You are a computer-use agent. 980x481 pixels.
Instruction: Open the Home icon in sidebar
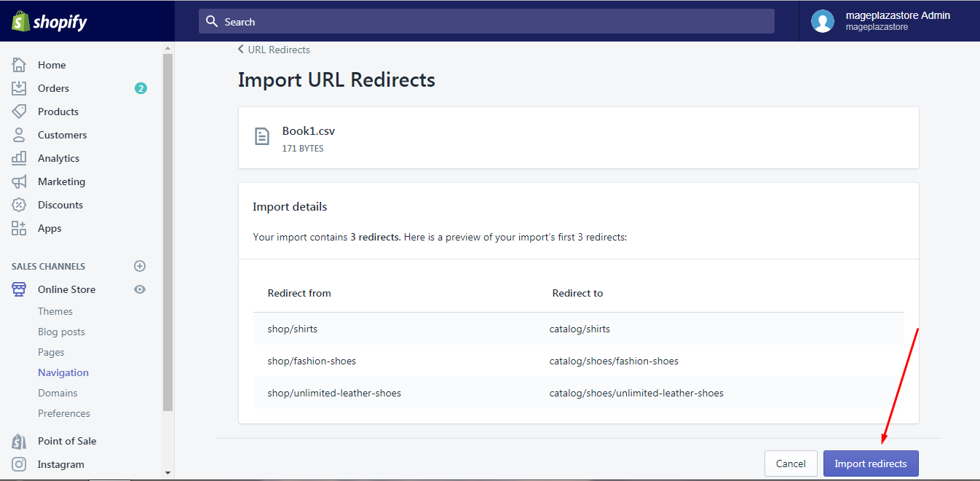(x=19, y=65)
